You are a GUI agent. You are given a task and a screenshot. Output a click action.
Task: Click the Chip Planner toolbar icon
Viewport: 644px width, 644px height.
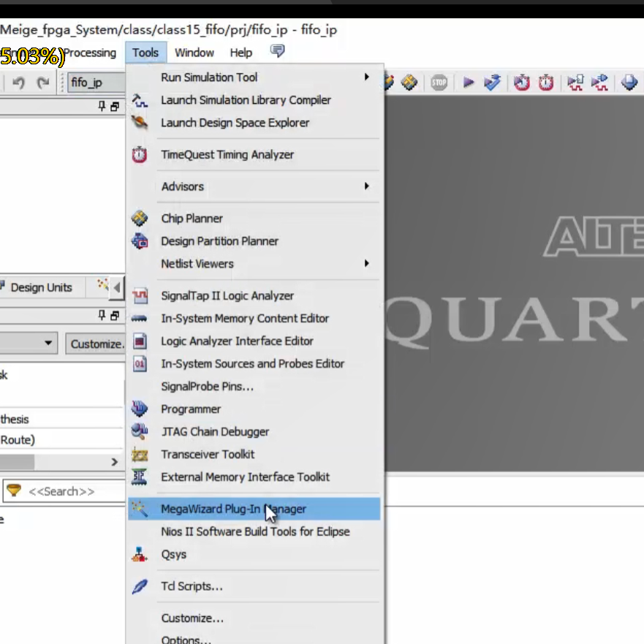[x=409, y=83]
